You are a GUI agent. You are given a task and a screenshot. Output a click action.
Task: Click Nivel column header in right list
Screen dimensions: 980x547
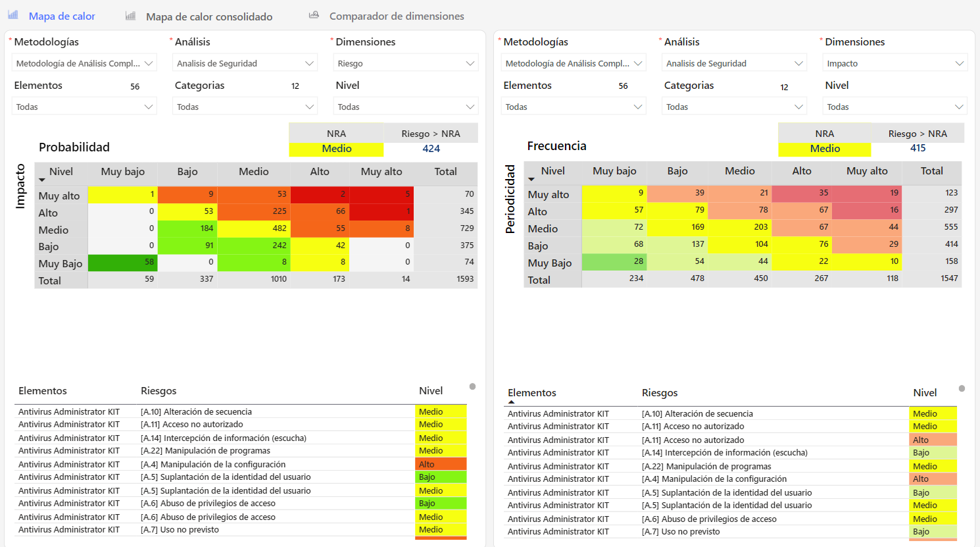pyautogui.click(x=925, y=393)
